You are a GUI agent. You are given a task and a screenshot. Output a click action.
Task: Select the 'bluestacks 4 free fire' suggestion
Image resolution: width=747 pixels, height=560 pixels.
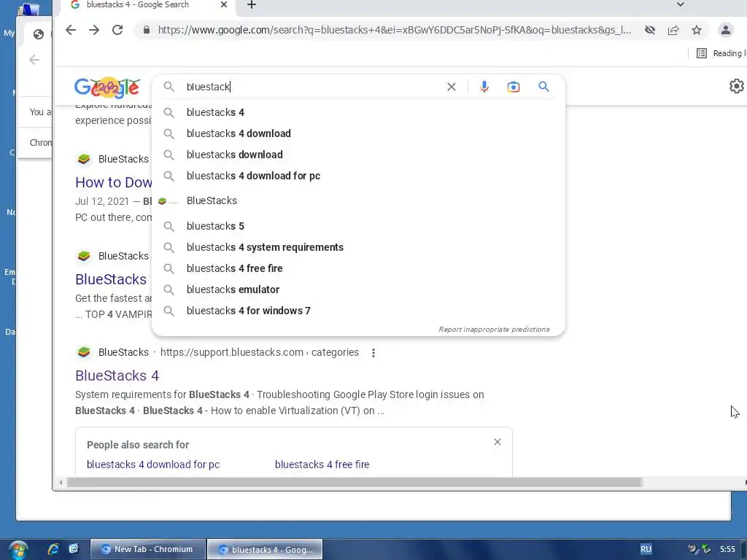click(358, 268)
